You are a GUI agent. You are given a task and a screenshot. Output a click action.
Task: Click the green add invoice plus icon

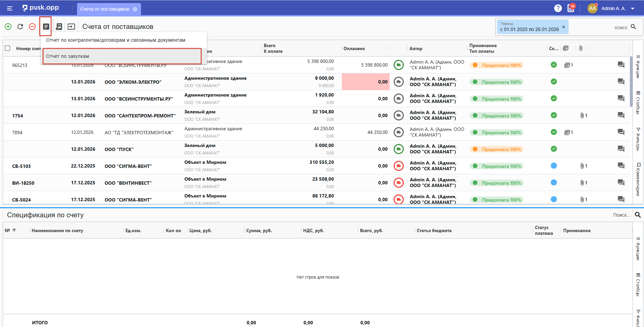8,27
